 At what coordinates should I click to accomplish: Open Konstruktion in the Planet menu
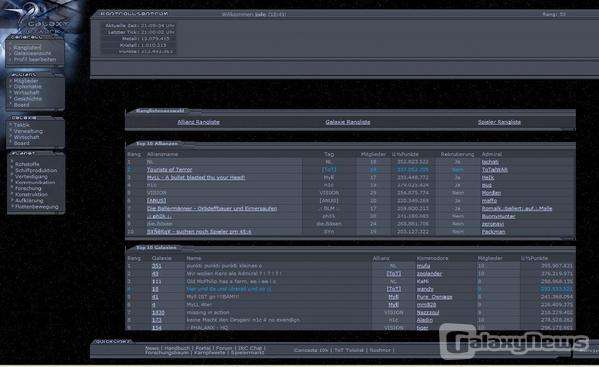click(31, 194)
